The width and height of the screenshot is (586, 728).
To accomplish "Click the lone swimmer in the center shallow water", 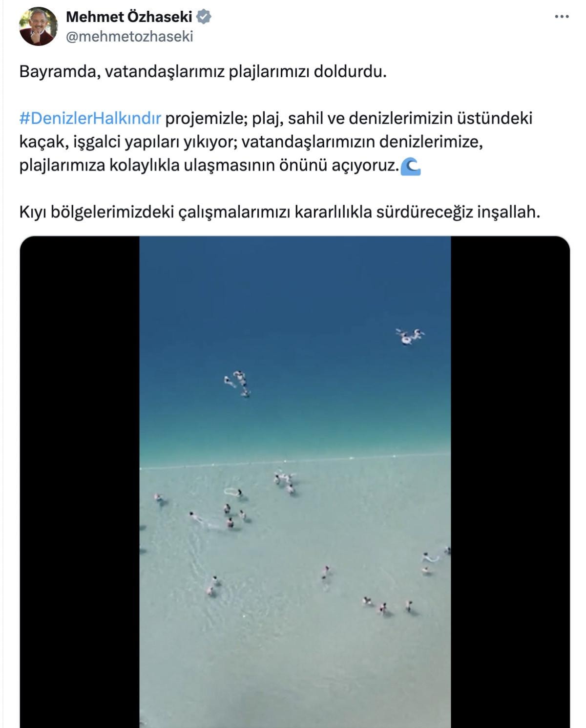I will [325, 572].
